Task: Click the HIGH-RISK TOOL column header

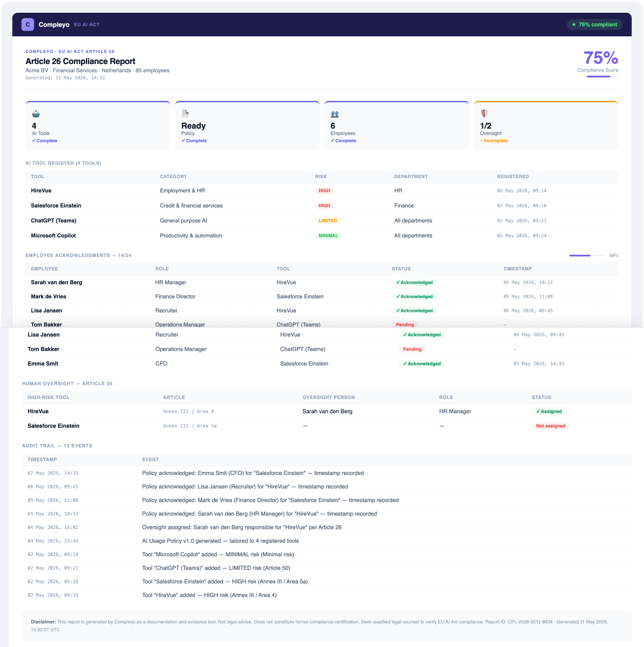Action: click(48, 397)
